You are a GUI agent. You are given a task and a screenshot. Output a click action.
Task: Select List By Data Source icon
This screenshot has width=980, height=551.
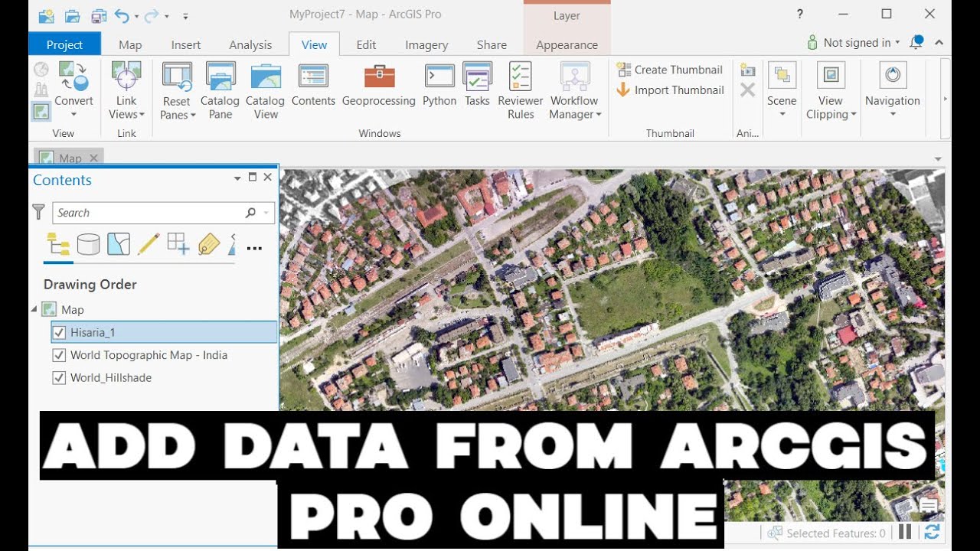click(89, 245)
